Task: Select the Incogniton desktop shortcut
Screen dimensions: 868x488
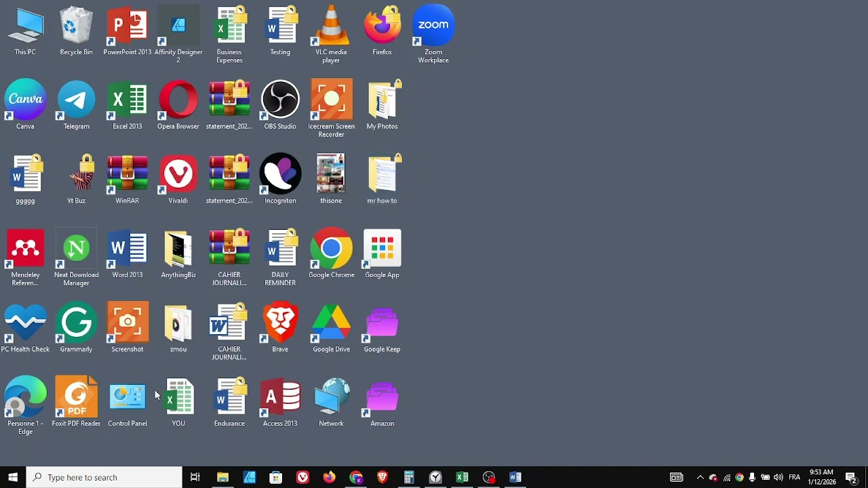Action: click(280, 180)
